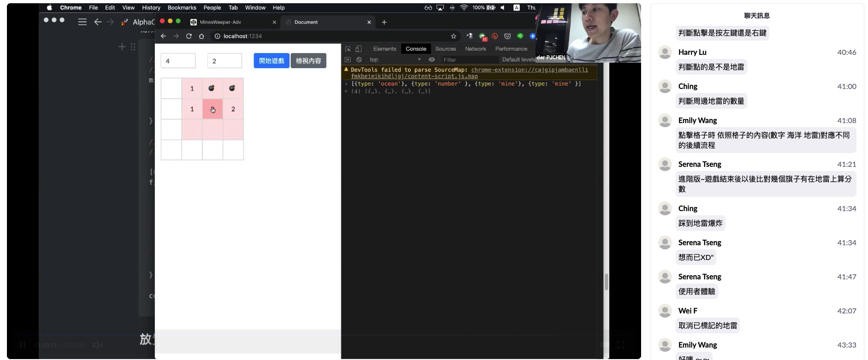Viewport: 868px width, 360px height.
Task: Click the screen mirroring icon in menu bar
Action: pyautogui.click(x=440, y=8)
